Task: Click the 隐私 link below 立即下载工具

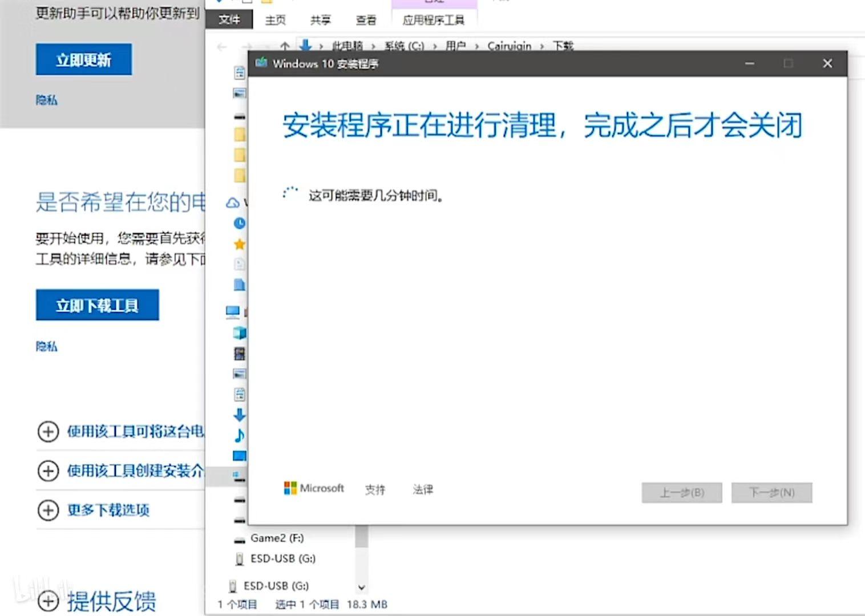Action: pyautogui.click(x=47, y=346)
